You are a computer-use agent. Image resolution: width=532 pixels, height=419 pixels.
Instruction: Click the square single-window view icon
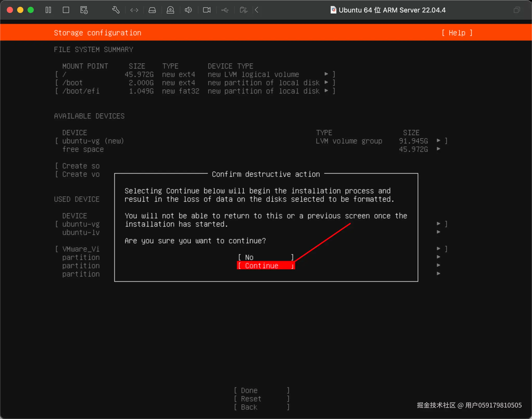pyautogui.click(x=66, y=10)
